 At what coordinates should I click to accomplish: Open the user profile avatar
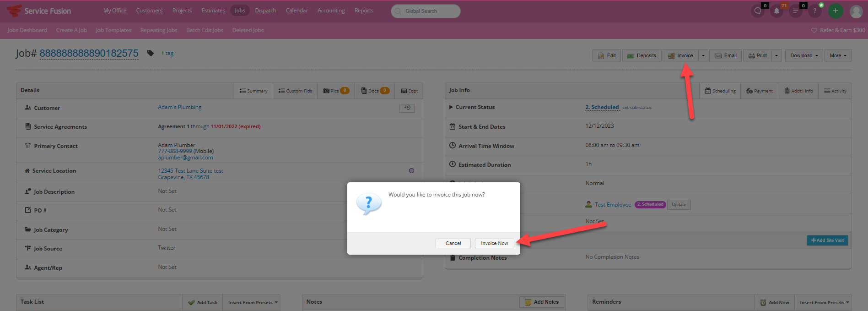point(856,11)
